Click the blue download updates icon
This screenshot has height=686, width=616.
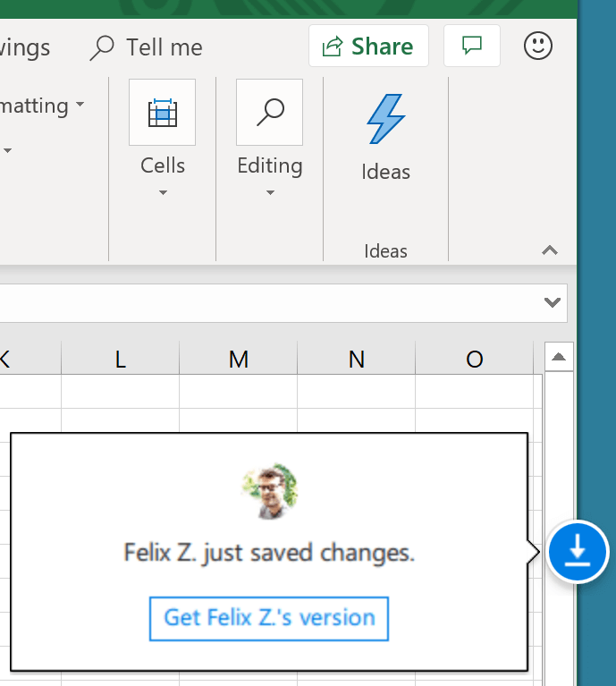tap(577, 552)
